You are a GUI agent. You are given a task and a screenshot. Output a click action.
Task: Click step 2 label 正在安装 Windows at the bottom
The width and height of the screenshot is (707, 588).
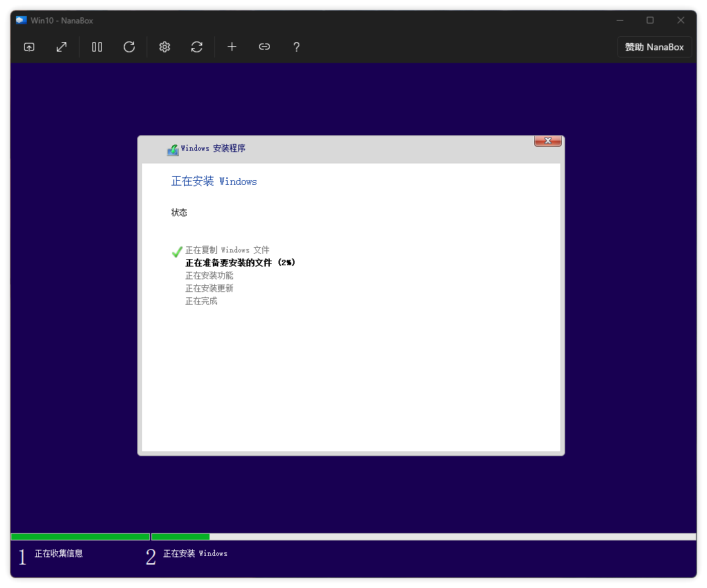click(x=195, y=554)
